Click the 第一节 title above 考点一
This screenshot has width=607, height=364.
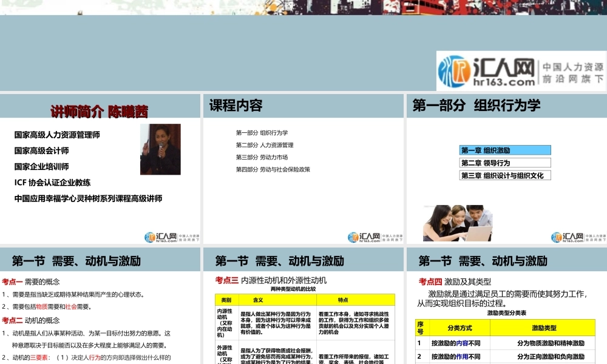coord(76,261)
